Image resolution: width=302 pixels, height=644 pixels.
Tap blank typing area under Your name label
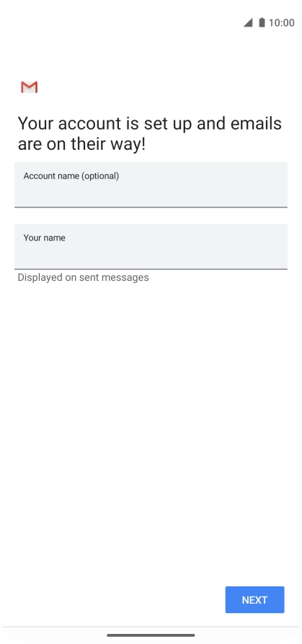point(151,256)
